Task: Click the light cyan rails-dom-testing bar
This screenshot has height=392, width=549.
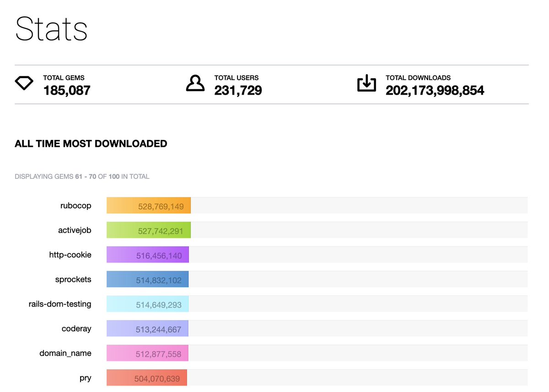Action: tap(147, 304)
